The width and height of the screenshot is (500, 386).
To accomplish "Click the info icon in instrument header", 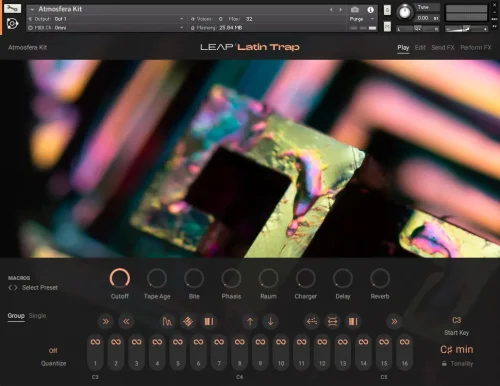I will [x=370, y=9].
